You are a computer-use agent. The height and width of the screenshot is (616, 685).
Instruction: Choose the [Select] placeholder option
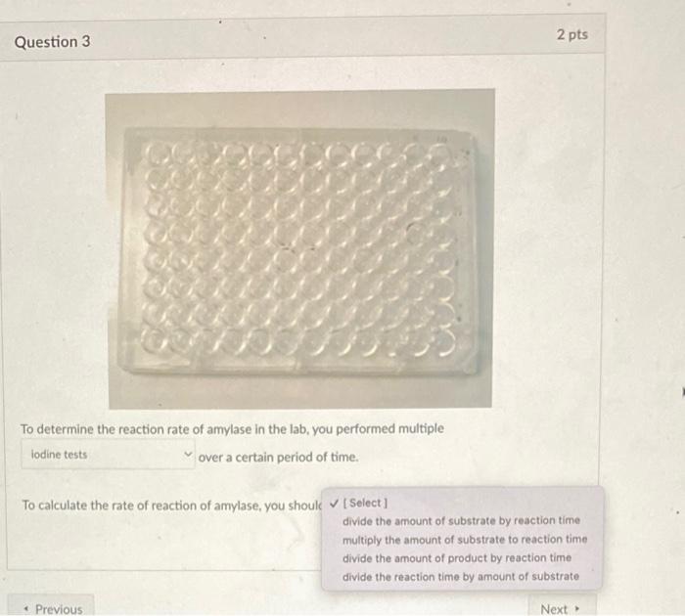pos(365,503)
